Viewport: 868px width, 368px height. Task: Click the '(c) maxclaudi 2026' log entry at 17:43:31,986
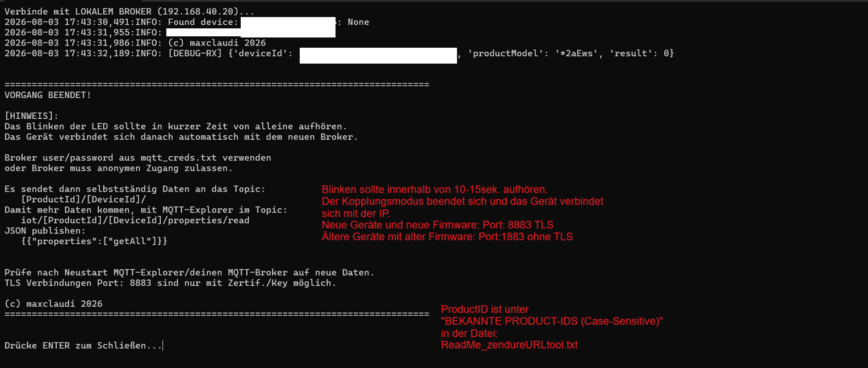coord(135,43)
